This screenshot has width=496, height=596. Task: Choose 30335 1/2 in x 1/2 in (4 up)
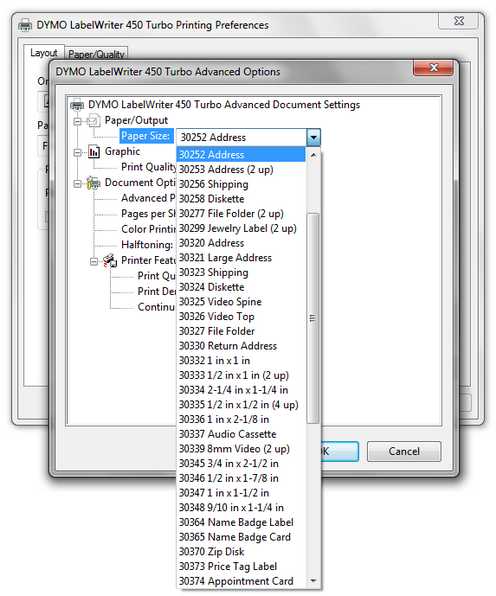tap(241, 405)
